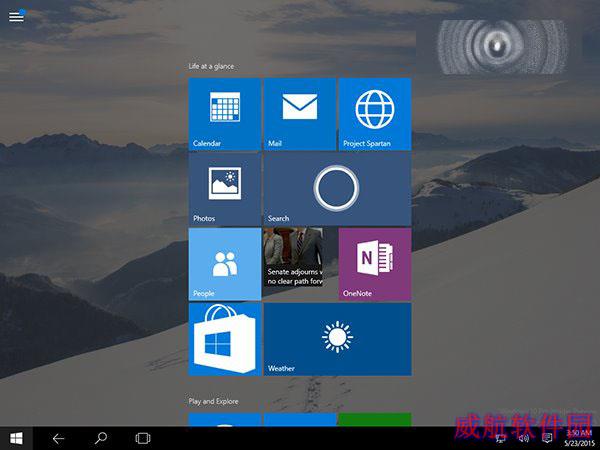Launch the OneNote tile
Screen dimensions: 600x450
coord(375,264)
